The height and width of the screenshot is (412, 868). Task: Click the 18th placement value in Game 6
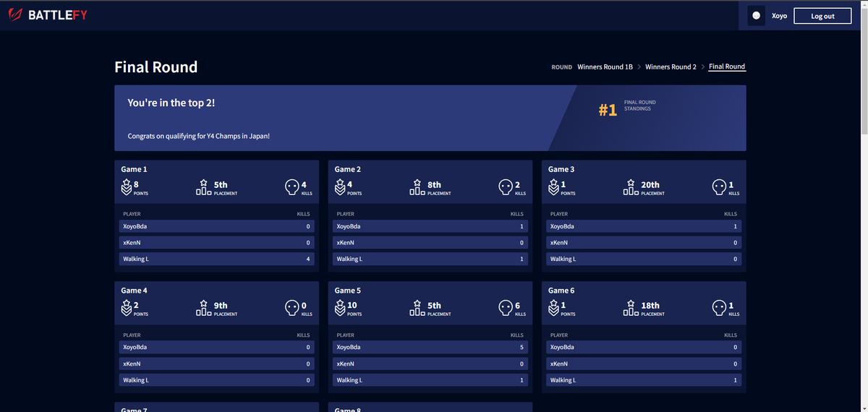coord(650,306)
